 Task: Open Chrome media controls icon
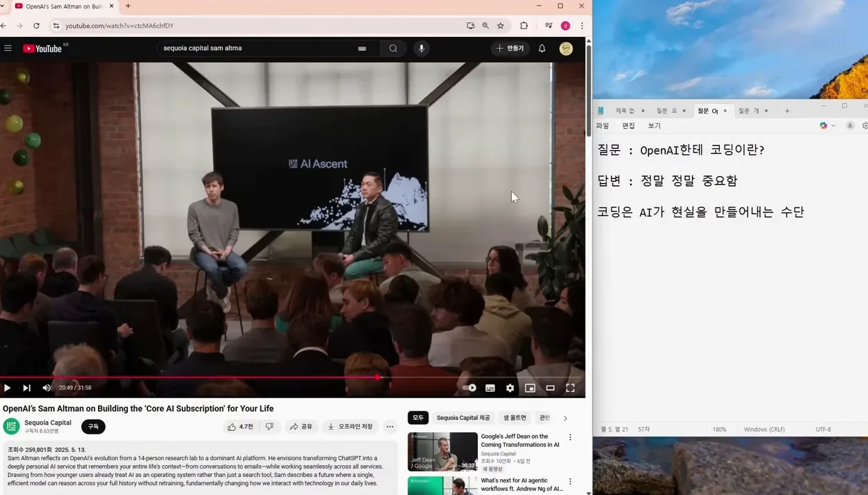click(x=549, y=26)
